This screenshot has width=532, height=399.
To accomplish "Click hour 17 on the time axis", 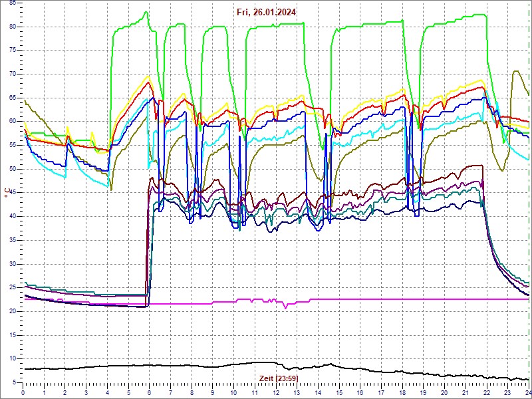I will (381, 392).
